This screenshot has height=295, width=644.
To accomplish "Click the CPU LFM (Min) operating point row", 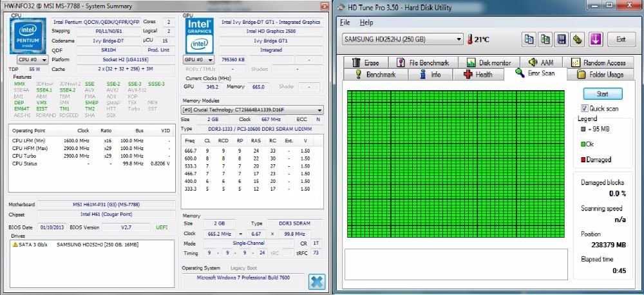I will 91,141.
